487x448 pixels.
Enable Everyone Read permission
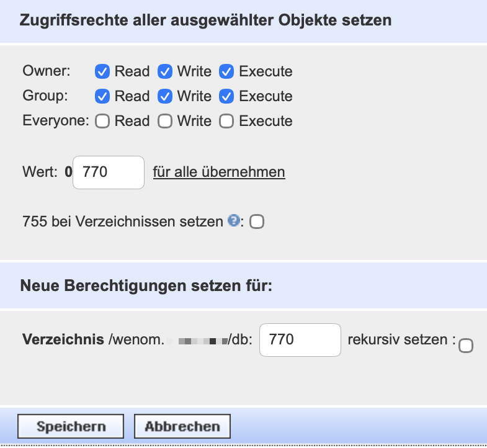(102, 122)
